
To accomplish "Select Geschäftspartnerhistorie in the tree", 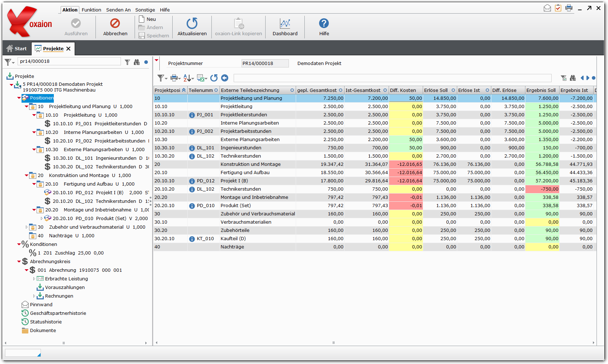I will [58, 313].
